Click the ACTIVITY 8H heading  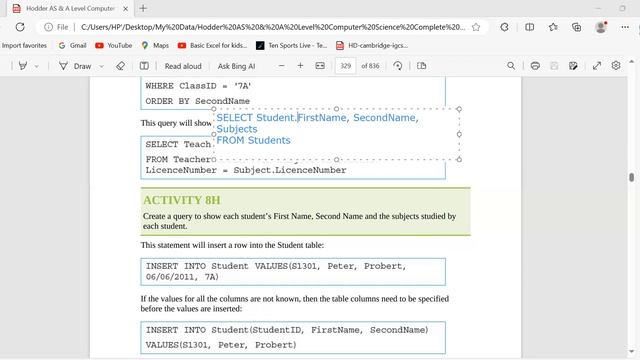(182, 200)
